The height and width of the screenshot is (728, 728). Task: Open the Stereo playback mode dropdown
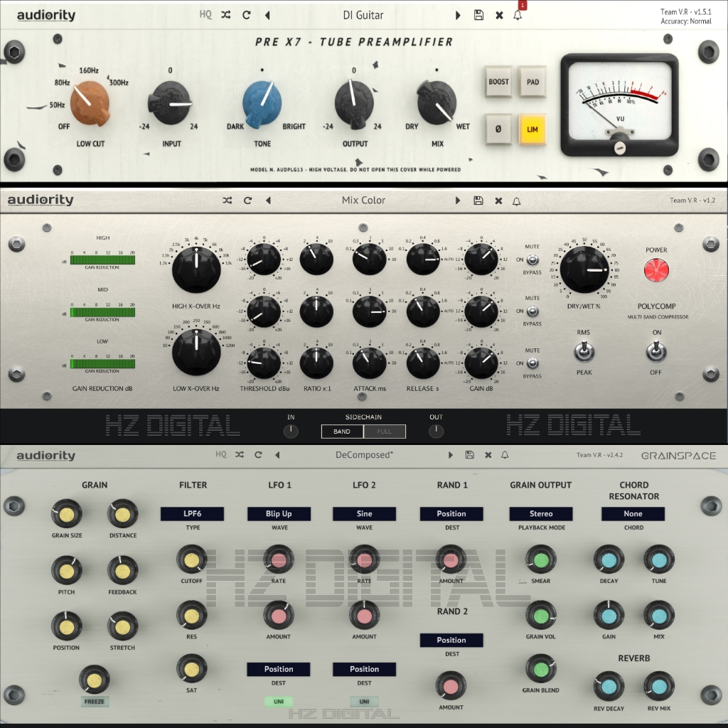[541, 513]
